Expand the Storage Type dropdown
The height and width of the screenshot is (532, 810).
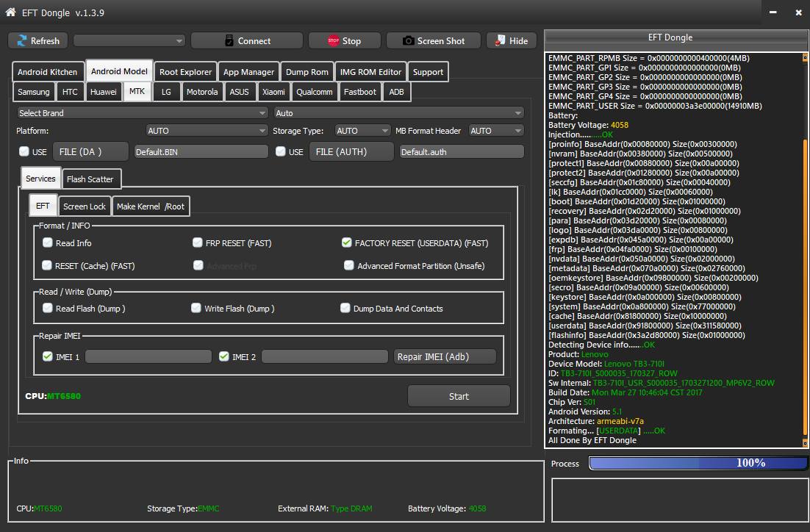362,131
